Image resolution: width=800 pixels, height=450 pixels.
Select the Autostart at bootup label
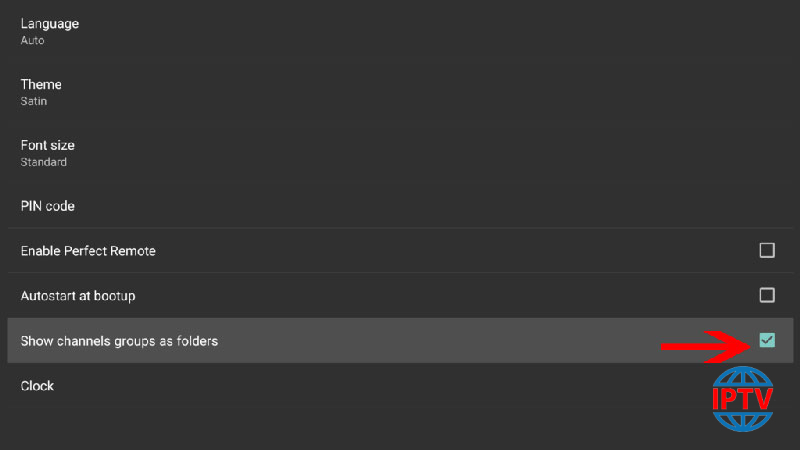click(78, 296)
